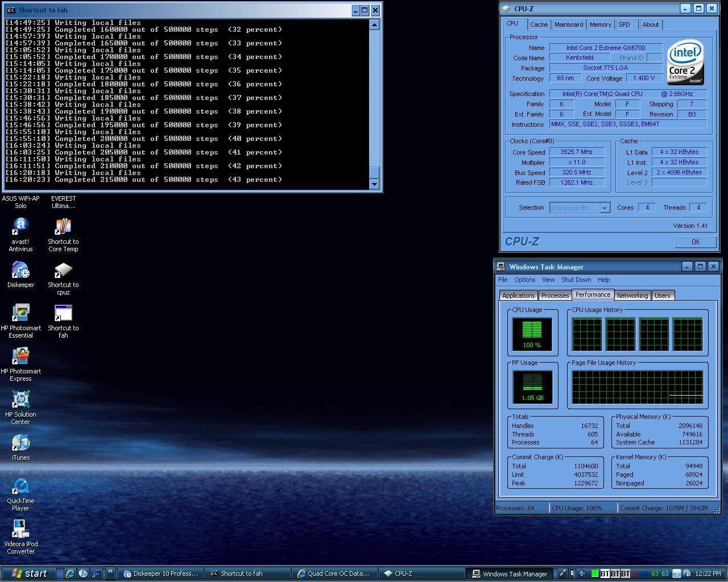Viewport: 728px width, 582px height.
Task: Click the Task Manager title bar icon
Action: click(501, 267)
